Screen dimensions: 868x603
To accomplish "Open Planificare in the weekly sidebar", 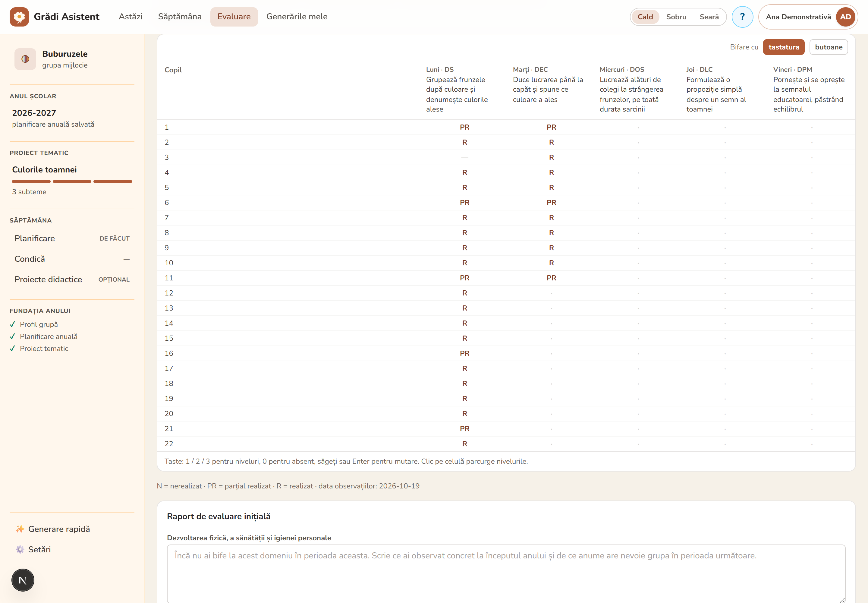I will click(72, 238).
